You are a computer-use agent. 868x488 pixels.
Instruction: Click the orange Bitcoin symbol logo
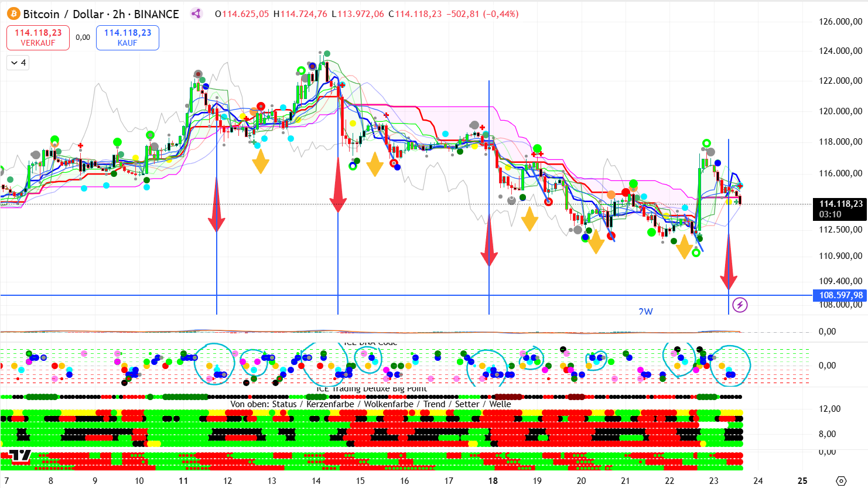pos(13,14)
